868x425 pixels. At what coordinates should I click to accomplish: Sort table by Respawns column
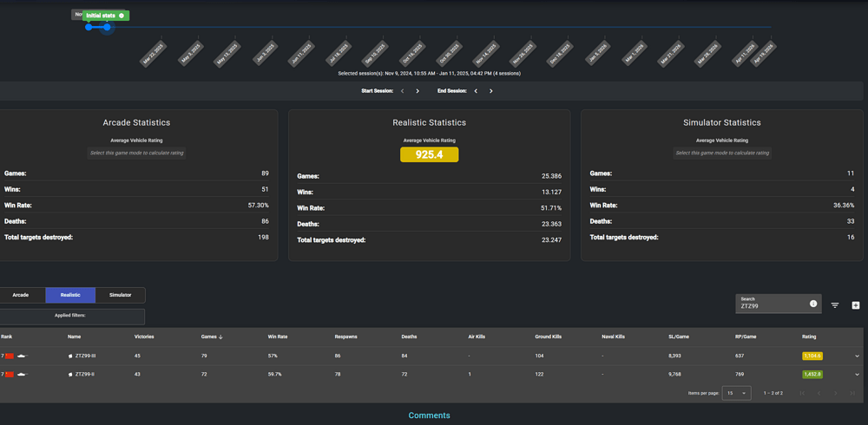pos(345,337)
